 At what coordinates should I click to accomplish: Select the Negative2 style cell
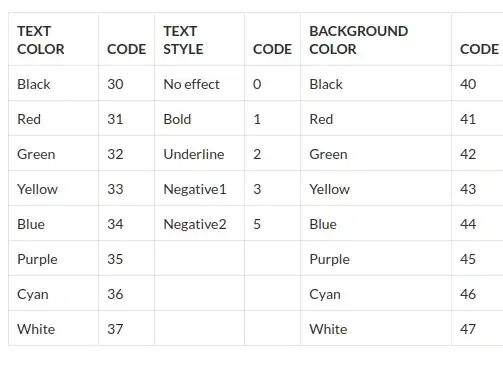pos(199,223)
